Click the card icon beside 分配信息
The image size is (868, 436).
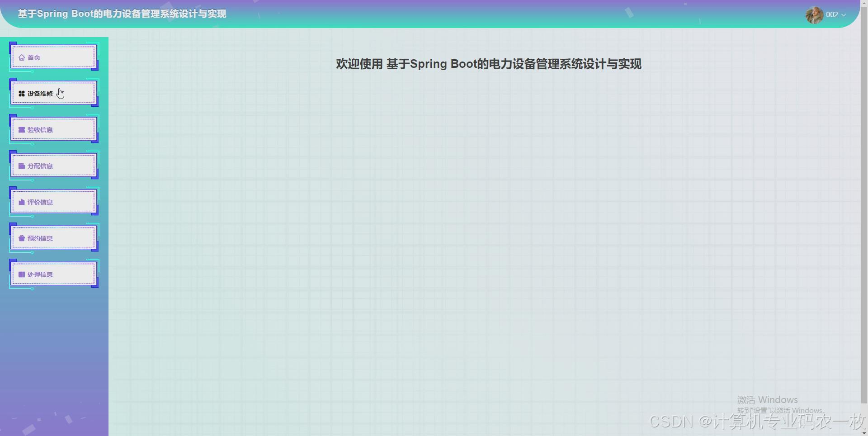pyautogui.click(x=21, y=166)
